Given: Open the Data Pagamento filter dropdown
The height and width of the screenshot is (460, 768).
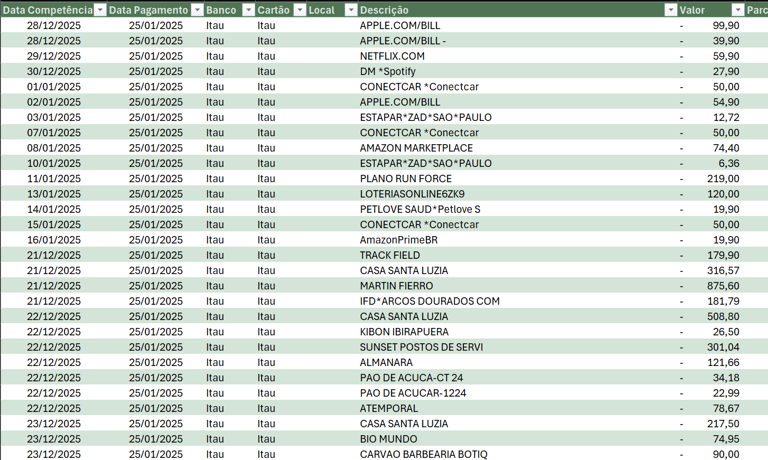Looking at the screenshot, I should click(x=197, y=10).
